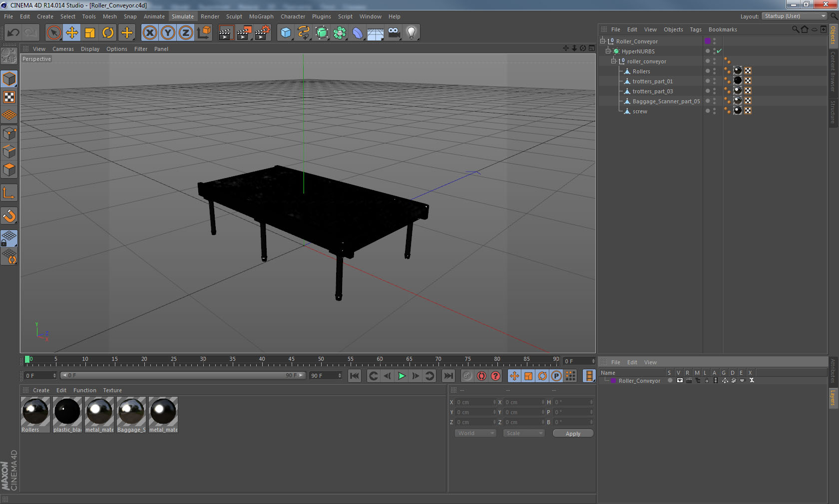The image size is (839, 504).
Task: Add a HyperNURBS generator
Action: pyautogui.click(x=322, y=33)
